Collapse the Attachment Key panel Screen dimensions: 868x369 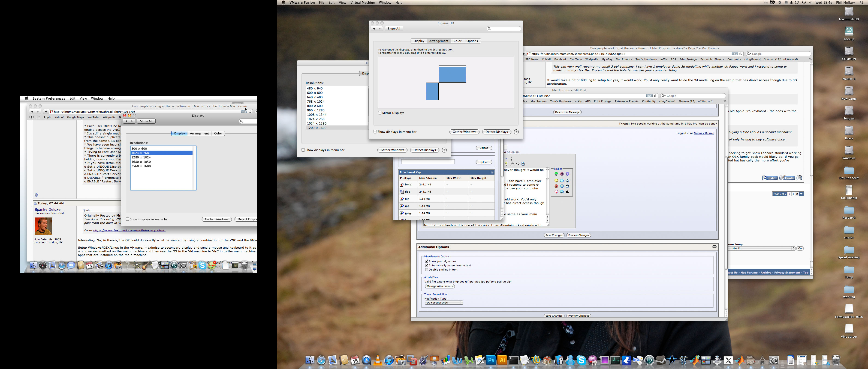pyautogui.click(x=492, y=172)
